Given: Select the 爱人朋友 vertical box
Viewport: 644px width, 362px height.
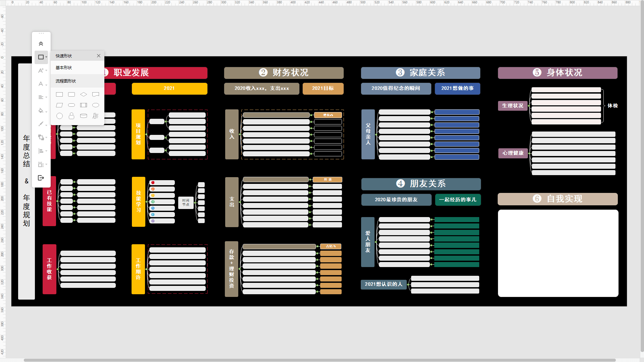Looking at the screenshot, I should point(368,242).
